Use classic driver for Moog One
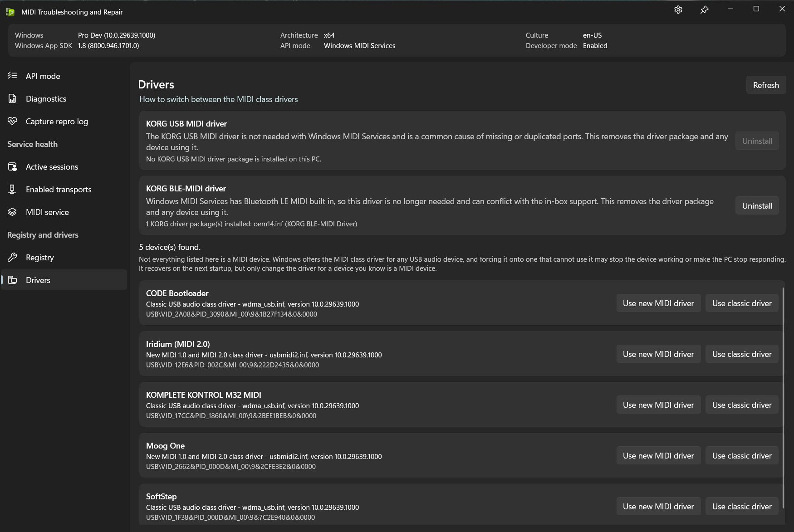The image size is (794, 532). [742, 456]
